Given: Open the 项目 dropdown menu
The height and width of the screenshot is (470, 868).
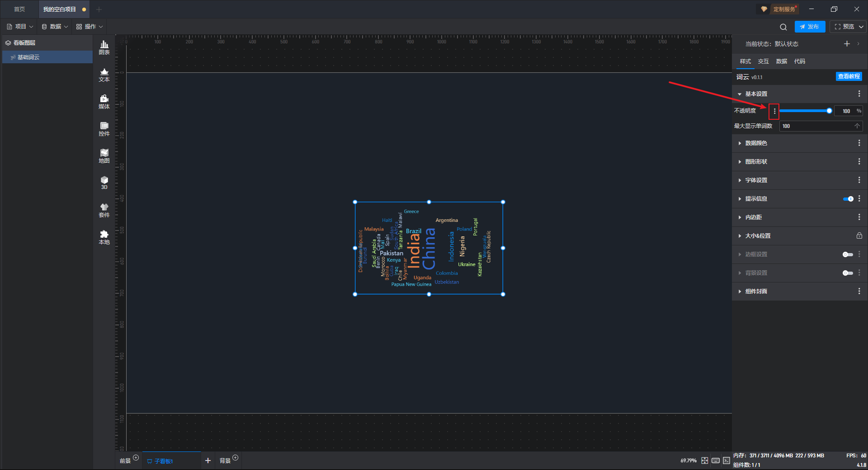Looking at the screenshot, I should (20, 27).
